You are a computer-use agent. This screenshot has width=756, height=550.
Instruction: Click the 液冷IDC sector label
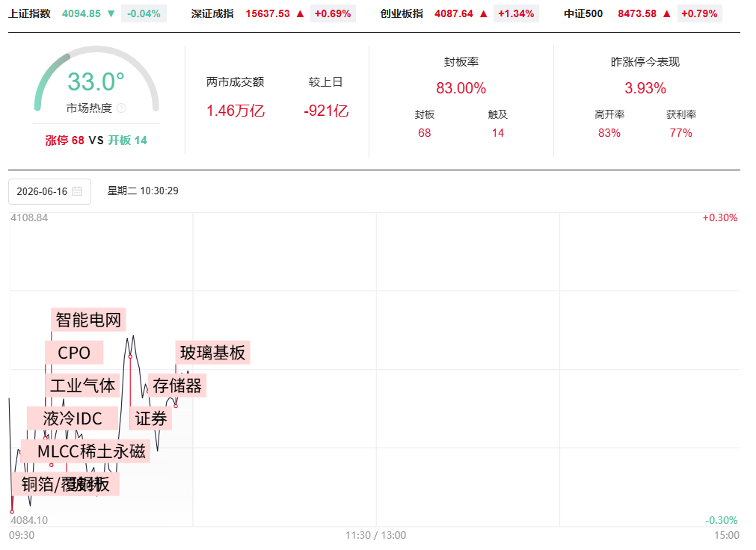[x=73, y=418]
